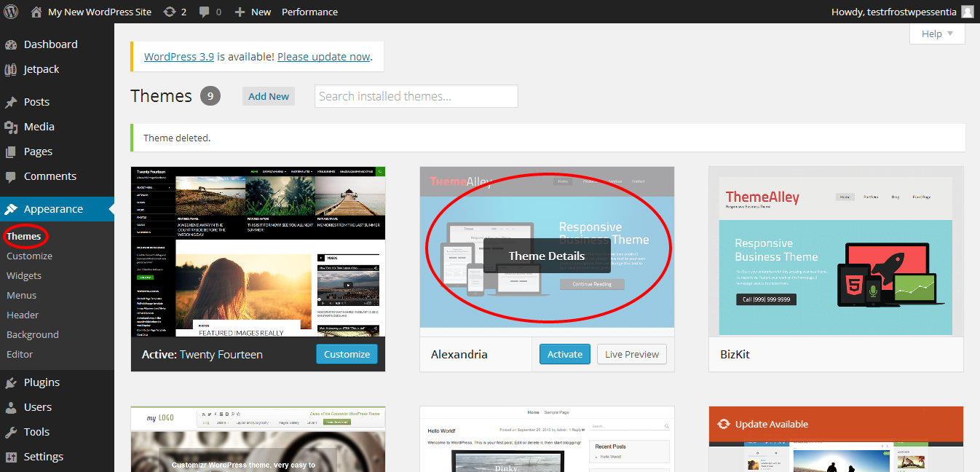Image resolution: width=980 pixels, height=472 pixels.
Task: Click Add New themes button
Action: [268, 95]
